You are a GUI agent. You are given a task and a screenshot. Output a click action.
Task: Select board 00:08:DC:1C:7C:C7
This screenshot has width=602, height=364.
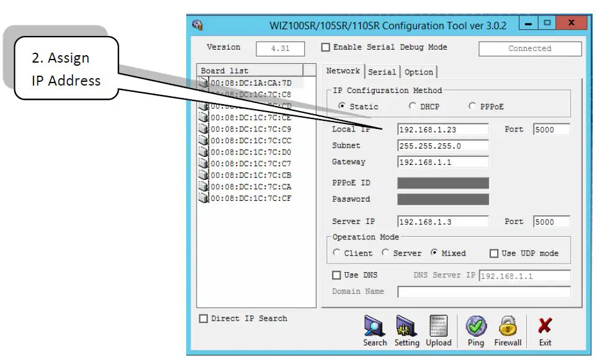[251, 164]
